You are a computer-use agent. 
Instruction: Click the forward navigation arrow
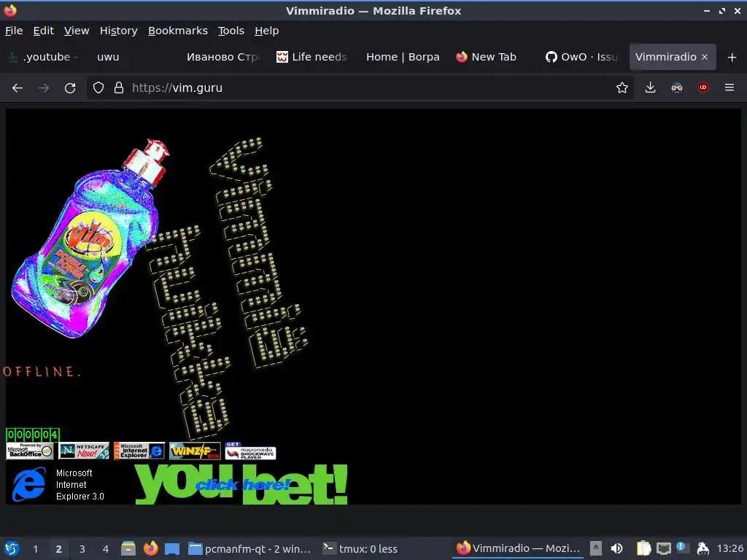pos(43,87)
